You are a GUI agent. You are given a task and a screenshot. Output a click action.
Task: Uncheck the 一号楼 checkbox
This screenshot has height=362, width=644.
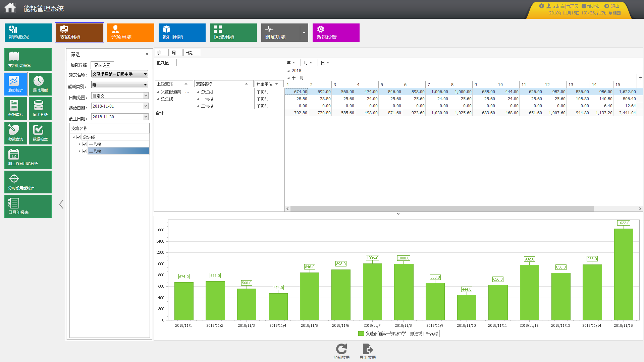pyautogui.click(x=85, y=144)
